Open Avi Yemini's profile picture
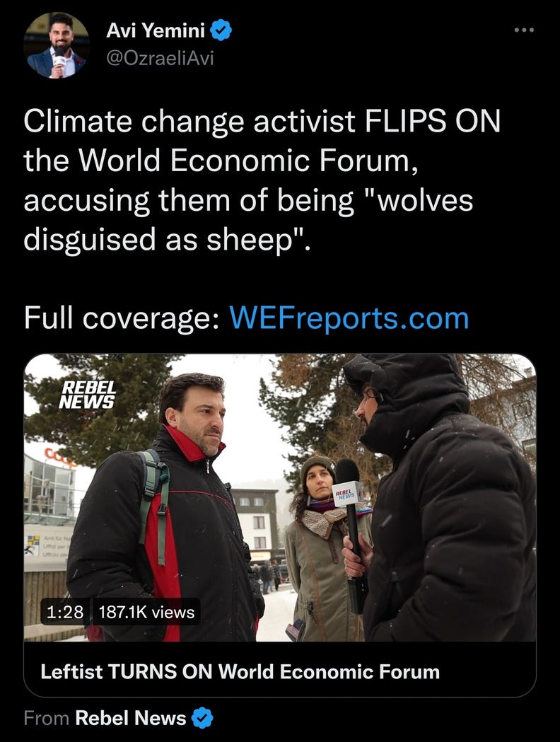 [57, 45]
